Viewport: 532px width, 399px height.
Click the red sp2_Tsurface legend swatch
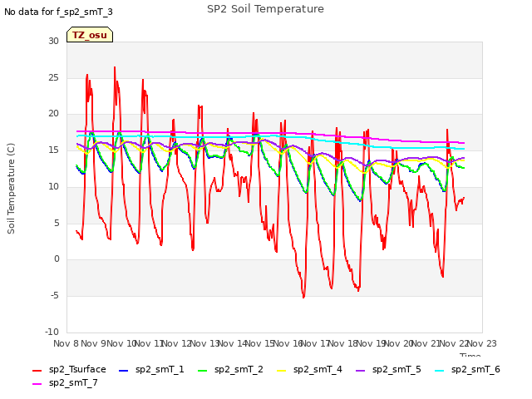(x=37, y=371)
